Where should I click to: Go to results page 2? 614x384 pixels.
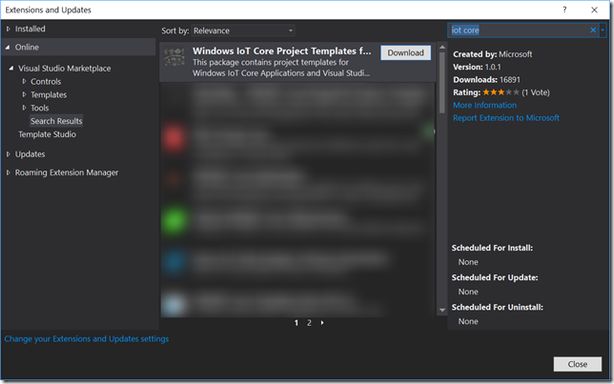pyautogui.click(x=309, y=323)
